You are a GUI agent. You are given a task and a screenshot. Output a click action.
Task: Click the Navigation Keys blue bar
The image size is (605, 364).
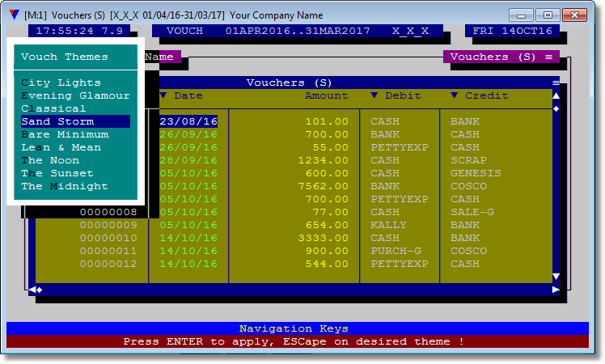(x=298, y=328)
